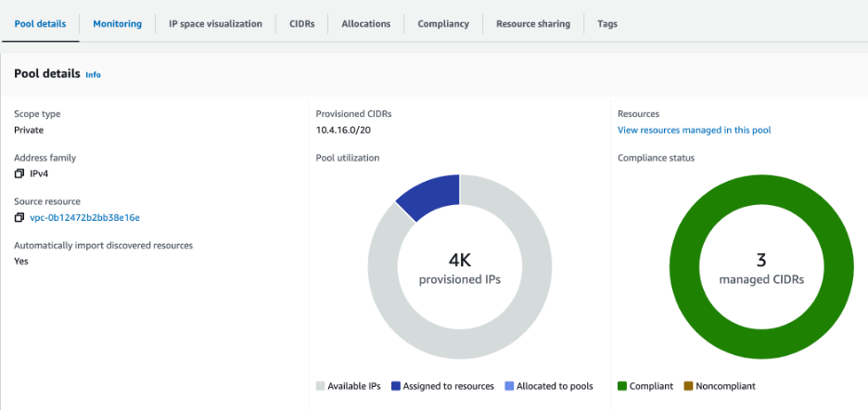Open the Resource sharing tab
The image size is (868, 410).
533,24
